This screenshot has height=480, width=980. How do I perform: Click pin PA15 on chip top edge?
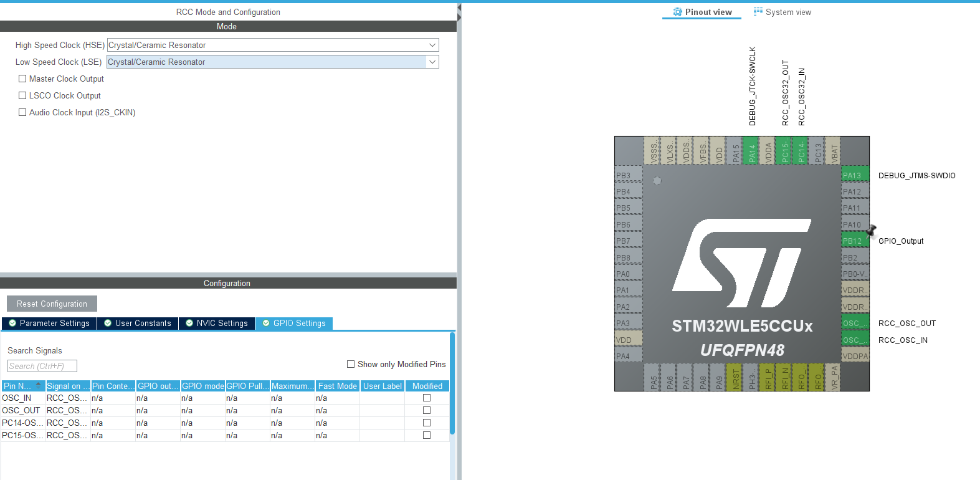coord(735,150)
